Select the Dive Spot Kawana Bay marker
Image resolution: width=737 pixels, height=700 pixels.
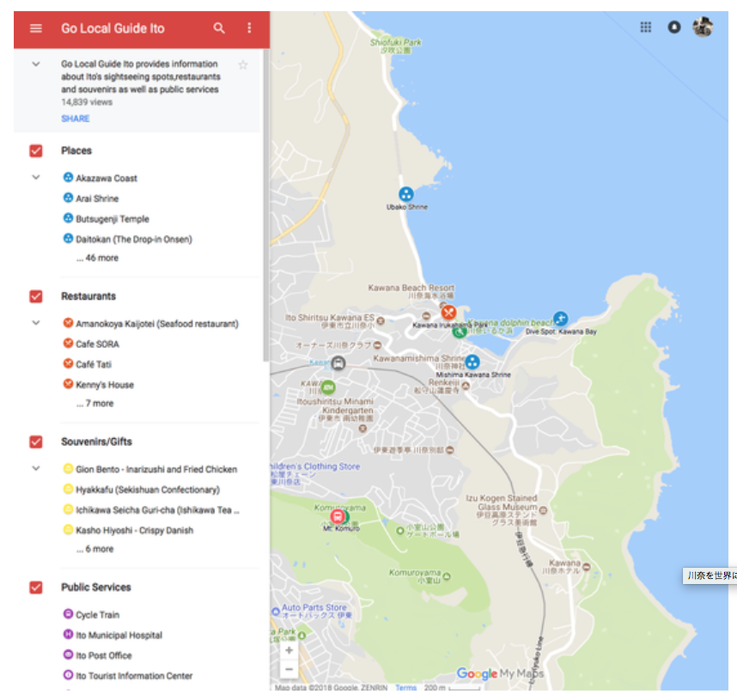click(560, 319)
